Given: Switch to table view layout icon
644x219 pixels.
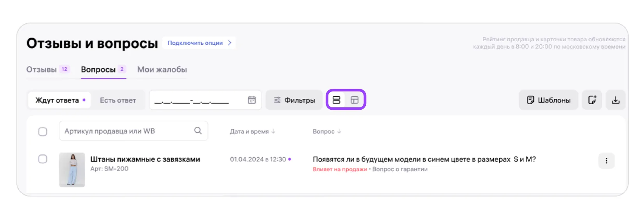Looking at the screenshot, I should click(354, 100).
